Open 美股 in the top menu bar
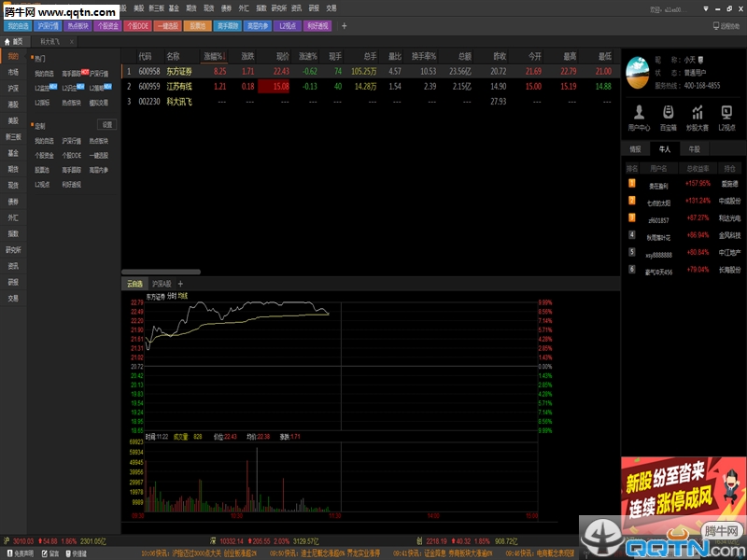 (138, 8)
